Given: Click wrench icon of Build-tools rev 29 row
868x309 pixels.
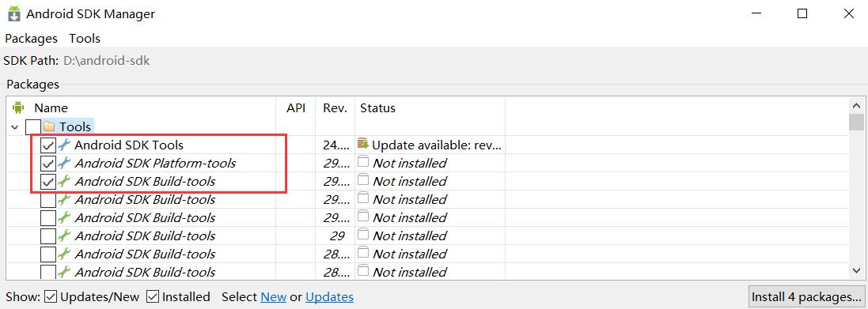Looking at the screenshot, I should point(64,236).
